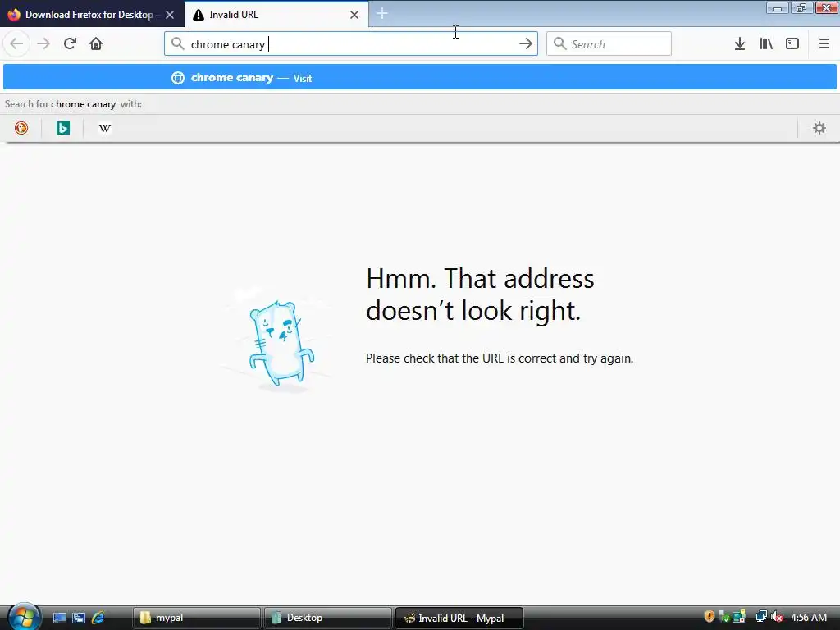Open the Downloads panel
840x630 pixels.
[x=740, y=43]
